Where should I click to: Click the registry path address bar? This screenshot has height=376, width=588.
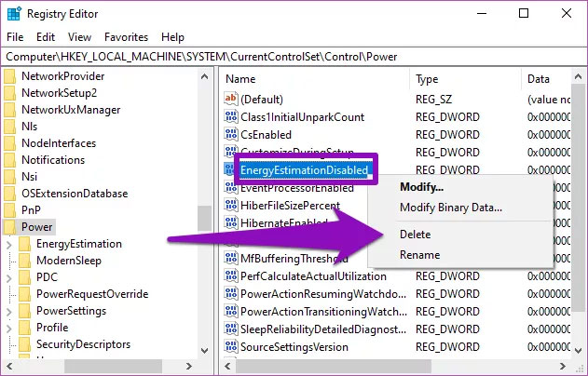294,57
